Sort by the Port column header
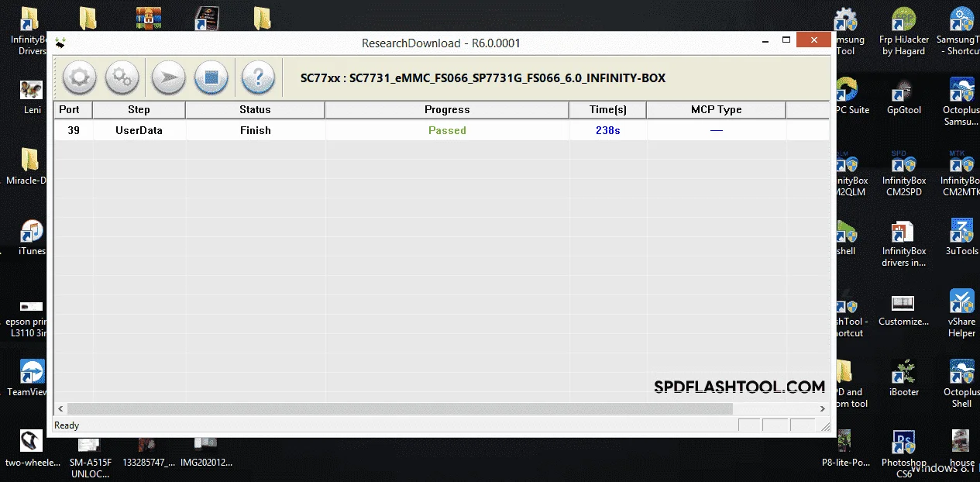The image size is (980, 482). click(73, 109)
